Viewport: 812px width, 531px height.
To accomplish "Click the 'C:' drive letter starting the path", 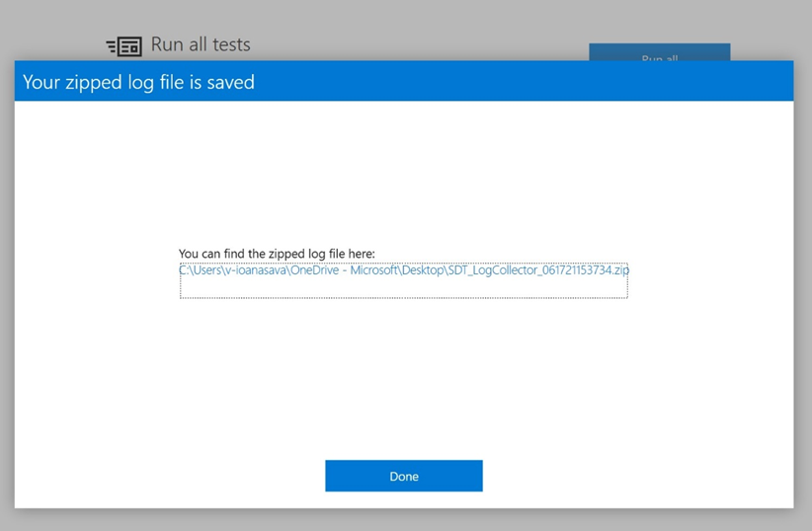I will coord(184,269).
